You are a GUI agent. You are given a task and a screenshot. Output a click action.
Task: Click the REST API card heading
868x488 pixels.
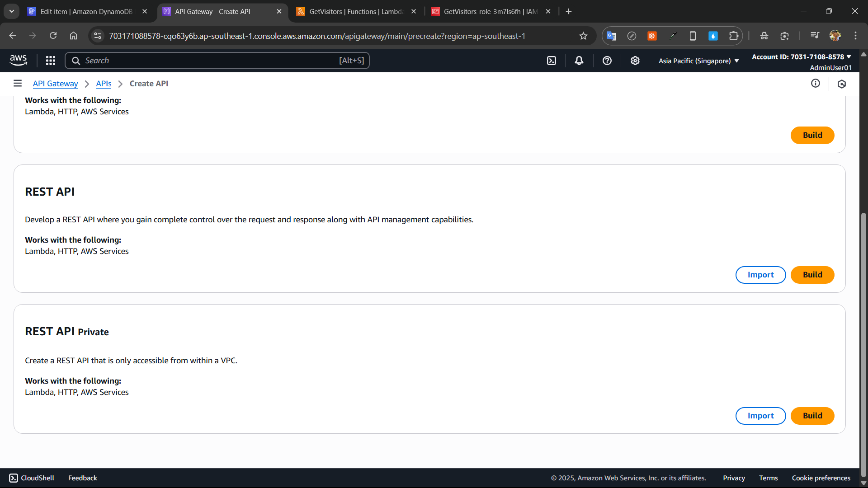tap(50, 192)
